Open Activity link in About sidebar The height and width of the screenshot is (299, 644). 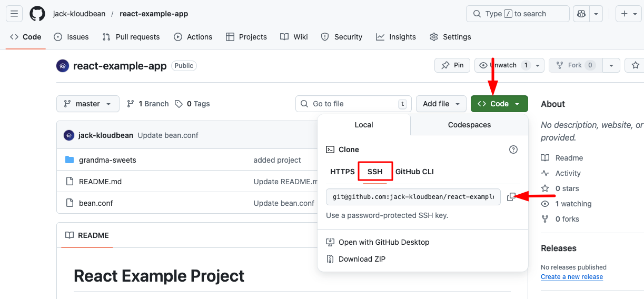(x=561, y=173)
